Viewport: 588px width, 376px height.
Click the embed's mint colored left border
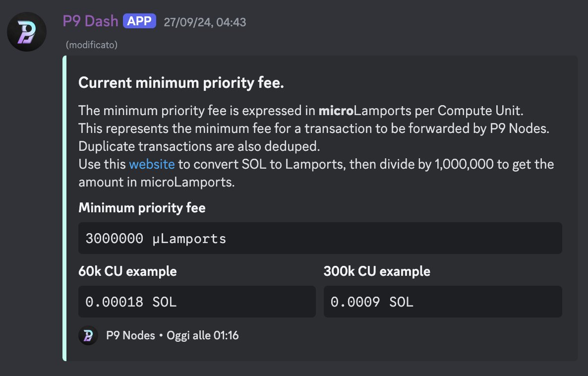(64, 208)
